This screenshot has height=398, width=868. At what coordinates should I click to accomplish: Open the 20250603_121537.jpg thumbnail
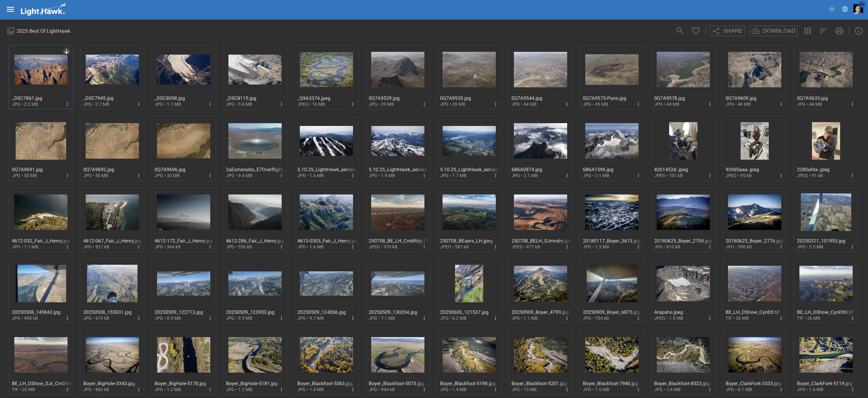point(469,284)
